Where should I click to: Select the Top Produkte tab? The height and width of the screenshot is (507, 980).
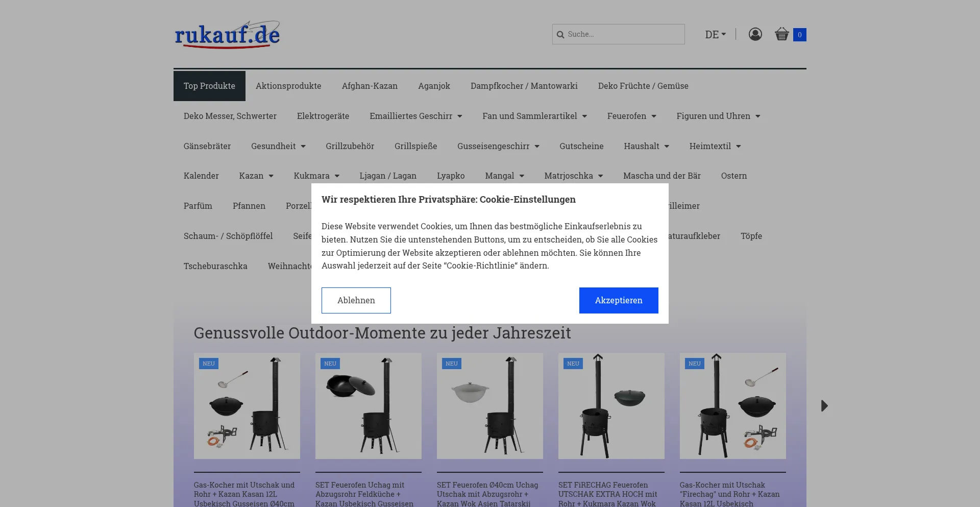[209, 86]
